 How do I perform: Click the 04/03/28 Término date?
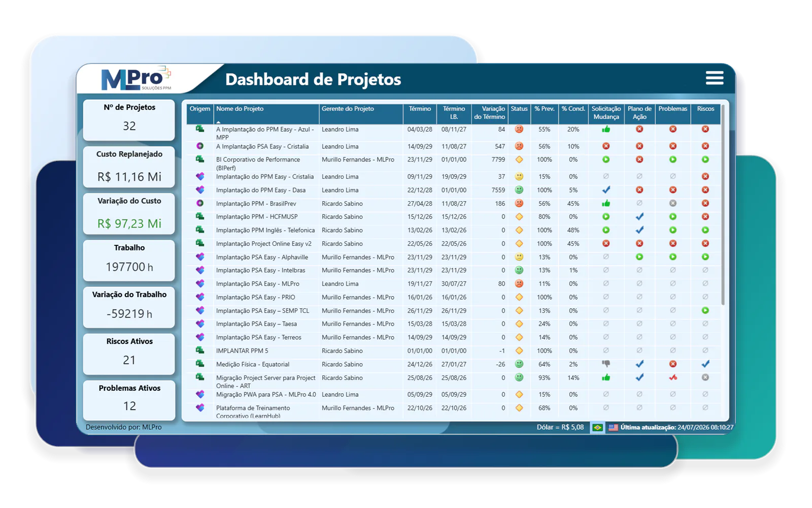click(420, 130)
